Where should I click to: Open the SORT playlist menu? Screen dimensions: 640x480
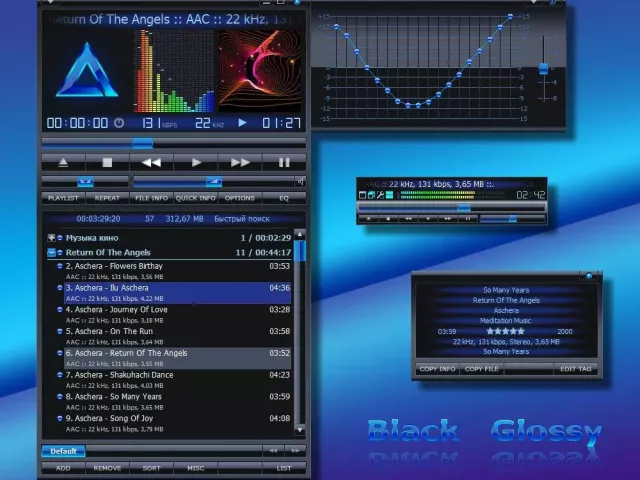click(151, 467)
